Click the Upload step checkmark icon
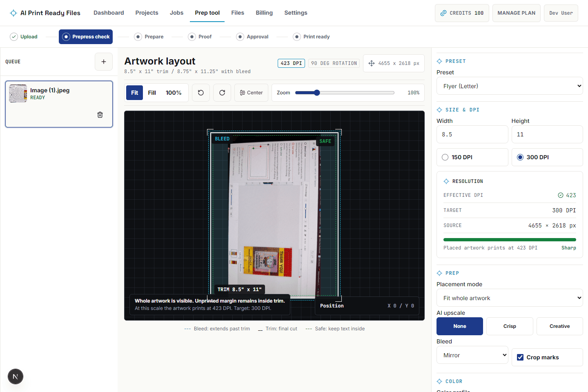Image resolution: width=588 pixels, height=392 pixels. coord(14,37)
